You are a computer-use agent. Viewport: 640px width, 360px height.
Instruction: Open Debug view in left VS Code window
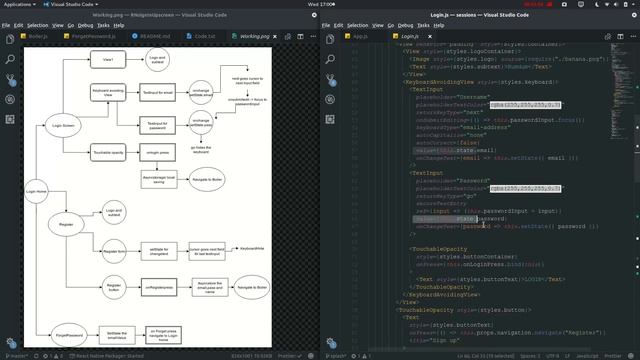(10, 99)
